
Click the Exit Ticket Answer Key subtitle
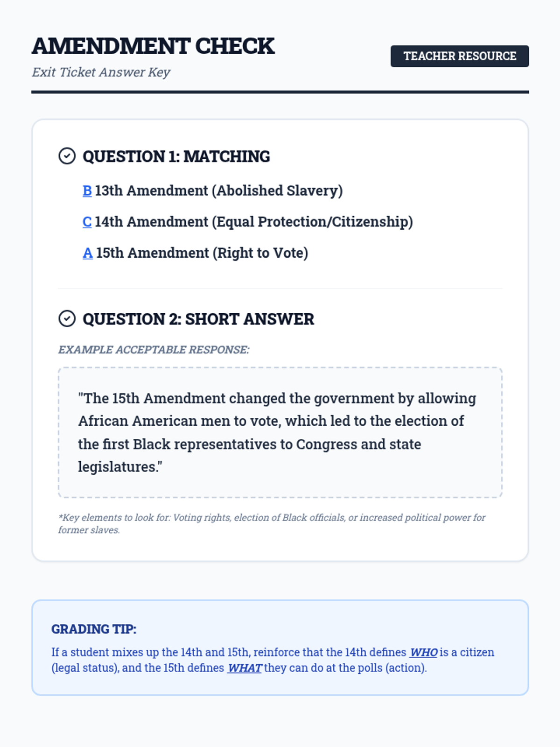[101, 72]
